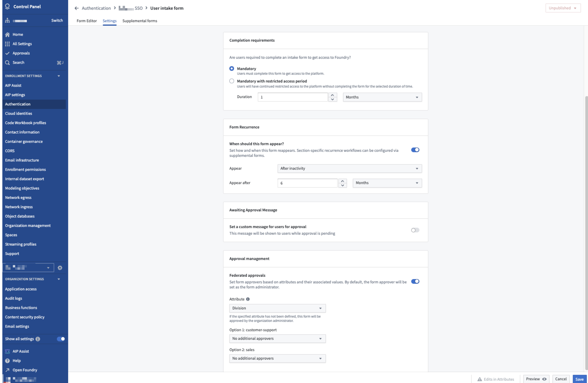Click Authentication in the breadcrumb
This screenshot has height=383, width=588.
click(x=96, y=8)
